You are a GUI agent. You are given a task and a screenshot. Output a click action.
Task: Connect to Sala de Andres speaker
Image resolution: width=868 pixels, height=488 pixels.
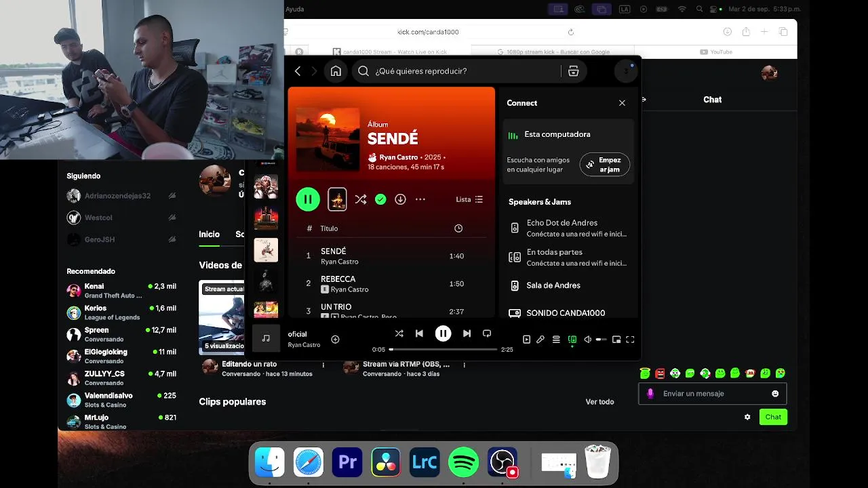568,285
